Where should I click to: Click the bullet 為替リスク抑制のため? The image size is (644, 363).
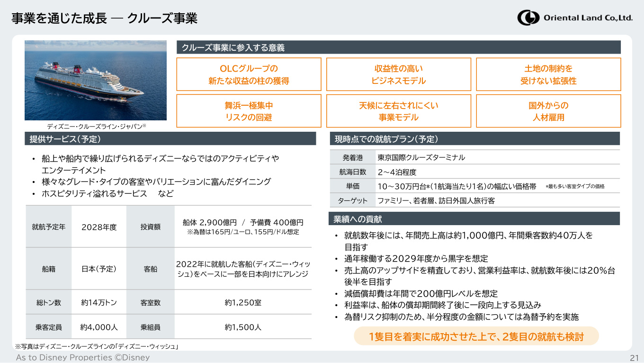point(457,317)
